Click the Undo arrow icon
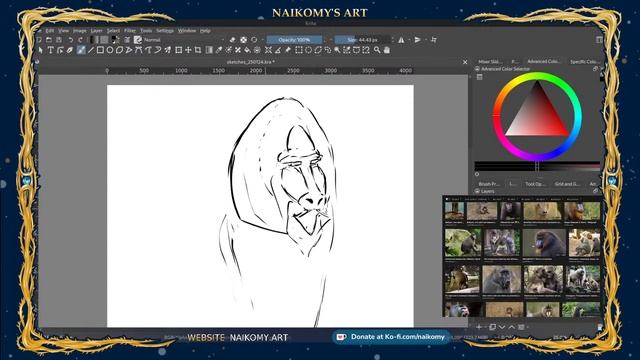Screen dimensions: 640x360 point(70,40)
